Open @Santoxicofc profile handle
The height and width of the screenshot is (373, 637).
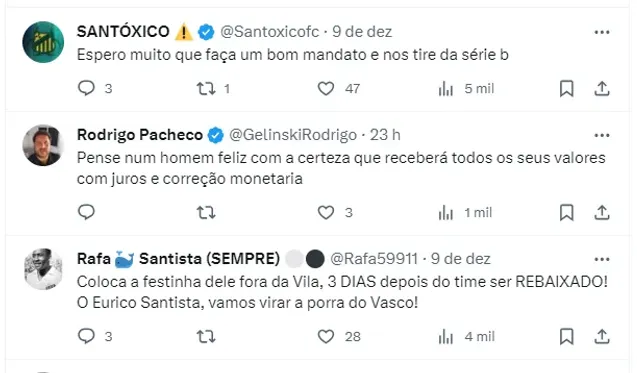pos(270,32)
